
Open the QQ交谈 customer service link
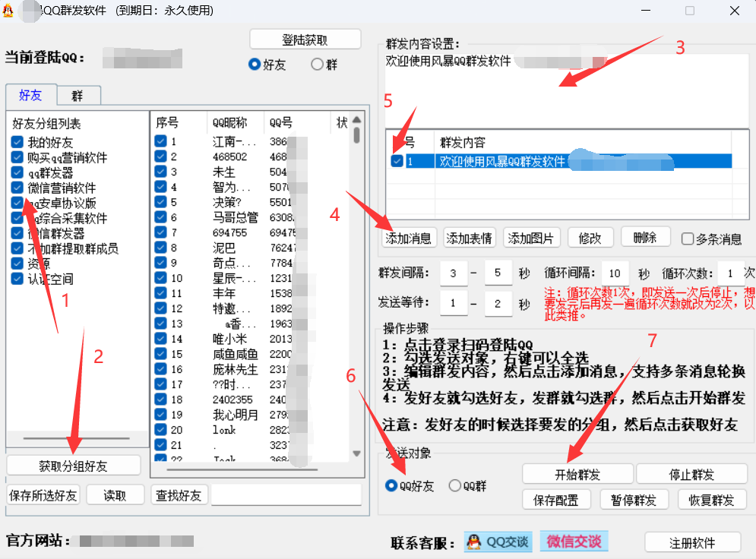(498, 542)
